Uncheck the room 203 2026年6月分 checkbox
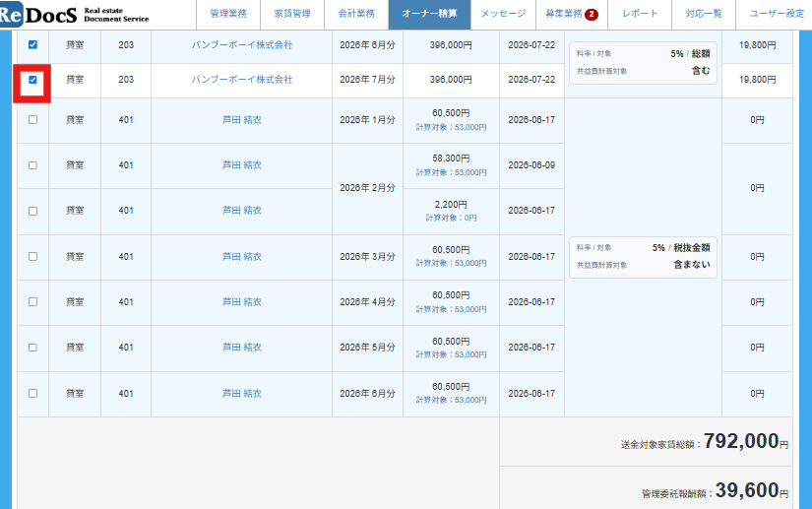 tap(32, 44)
